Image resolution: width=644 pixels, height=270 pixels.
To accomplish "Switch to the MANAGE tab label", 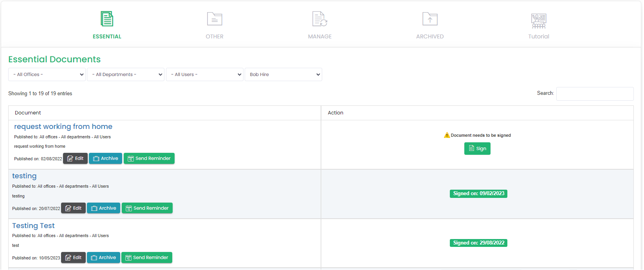I will 319,36.
